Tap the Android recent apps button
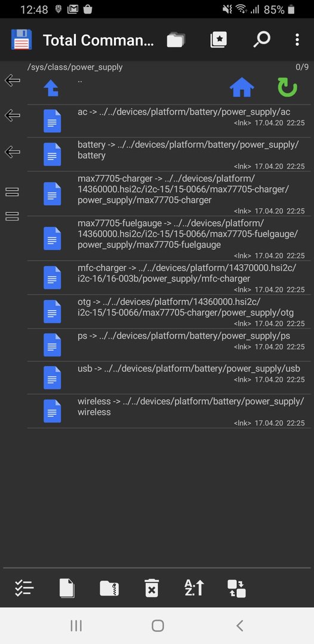Screen dimensions: 314x644 76,626
